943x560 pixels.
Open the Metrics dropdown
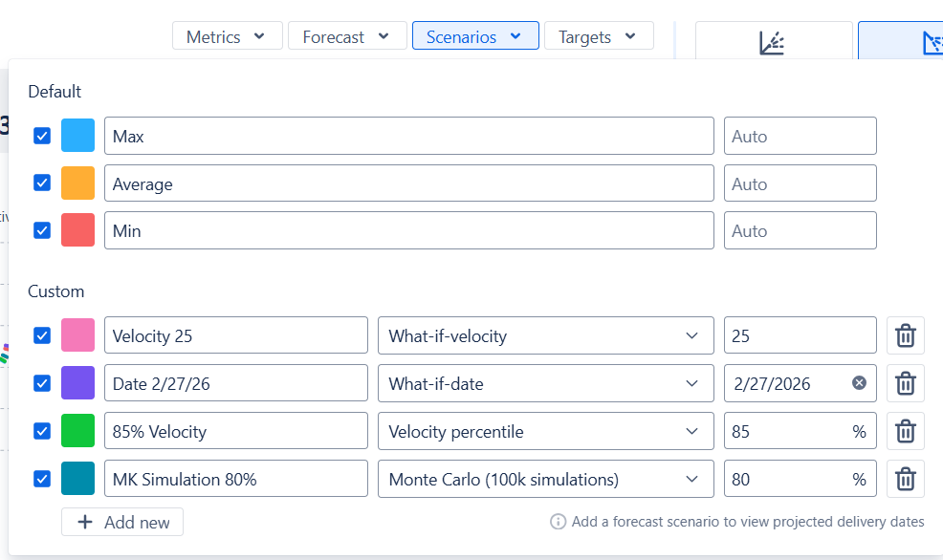pyautogui.click(x=227, y=35)
